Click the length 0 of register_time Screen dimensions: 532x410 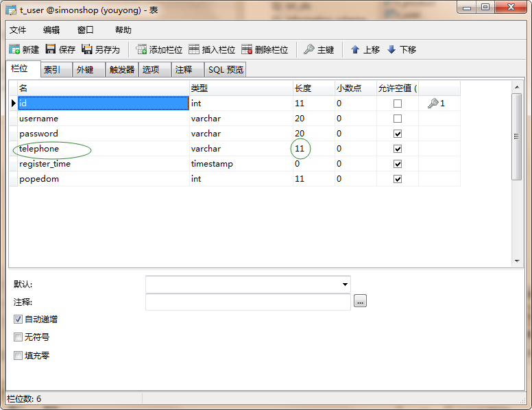pos(298,164)
